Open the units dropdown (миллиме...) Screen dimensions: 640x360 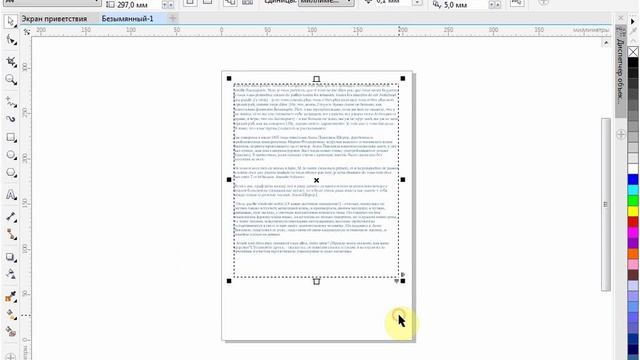coord(326,2)
